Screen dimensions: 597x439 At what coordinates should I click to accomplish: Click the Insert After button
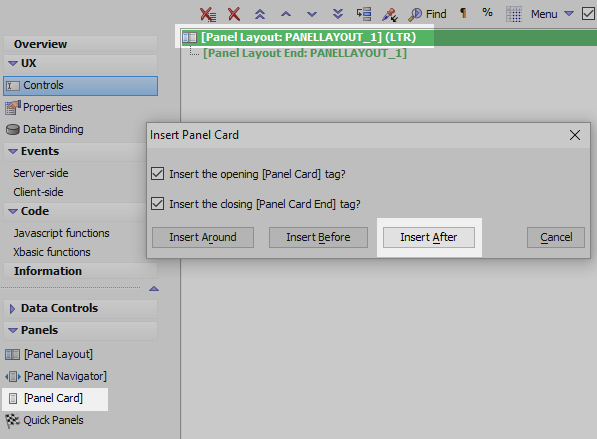pyautogui.click(x=429, y=237)
